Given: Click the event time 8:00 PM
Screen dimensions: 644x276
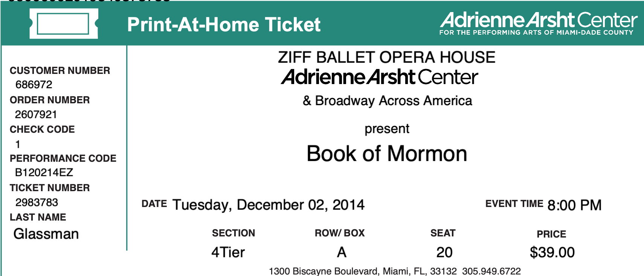Looking at the screenshot, I should 574,205.
